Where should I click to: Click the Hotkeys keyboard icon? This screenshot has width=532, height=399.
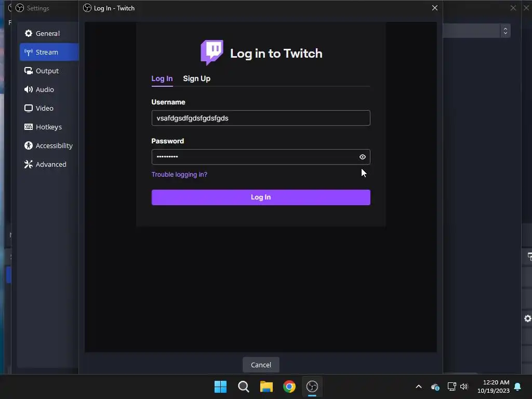[29, 127]
